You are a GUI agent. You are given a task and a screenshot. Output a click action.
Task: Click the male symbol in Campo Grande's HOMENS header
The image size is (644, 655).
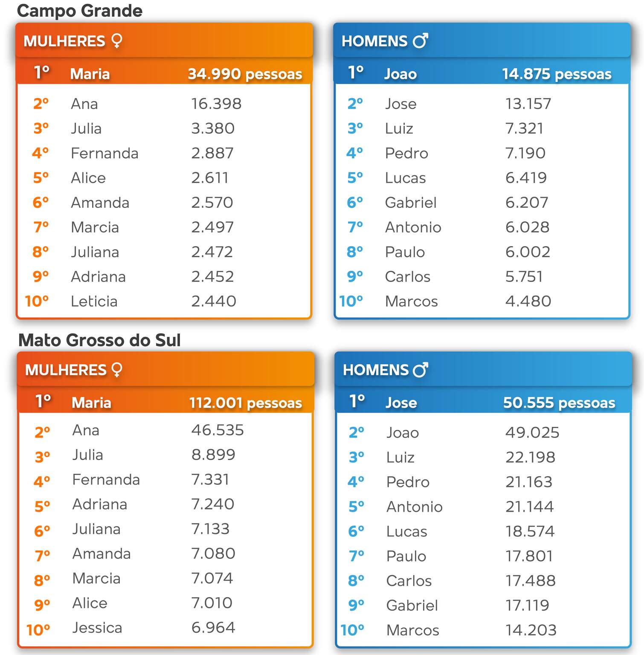pyautogui.click(x=421, y=41)
